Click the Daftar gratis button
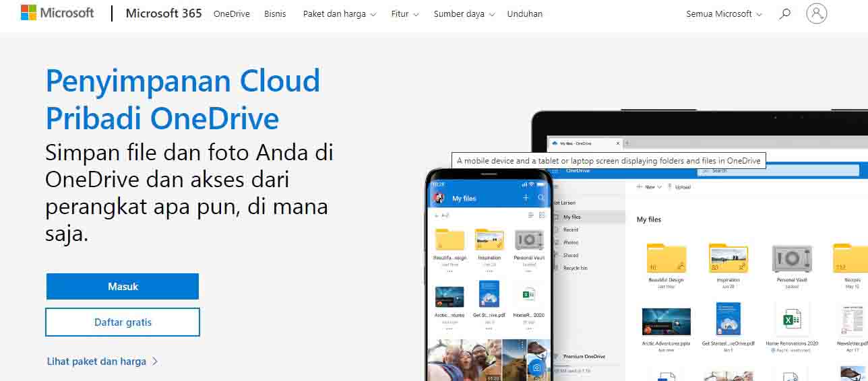The image size is (868, 381). [x=123, y=322]
